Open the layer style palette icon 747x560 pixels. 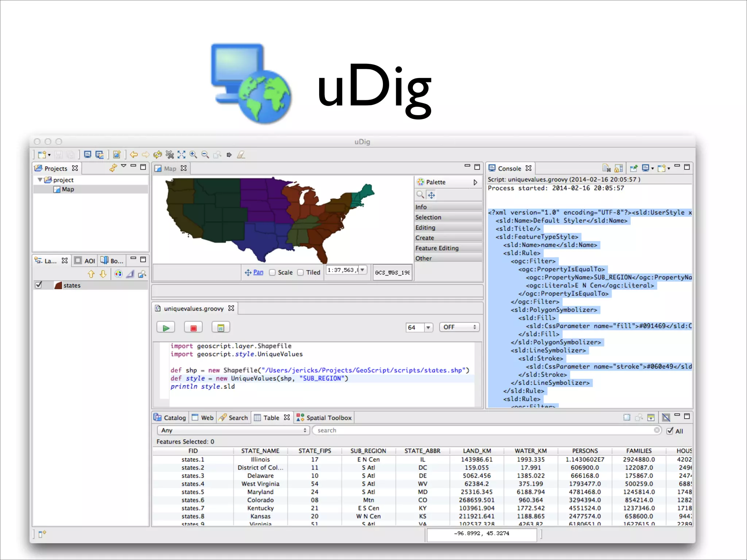click(x=118, y=274)
